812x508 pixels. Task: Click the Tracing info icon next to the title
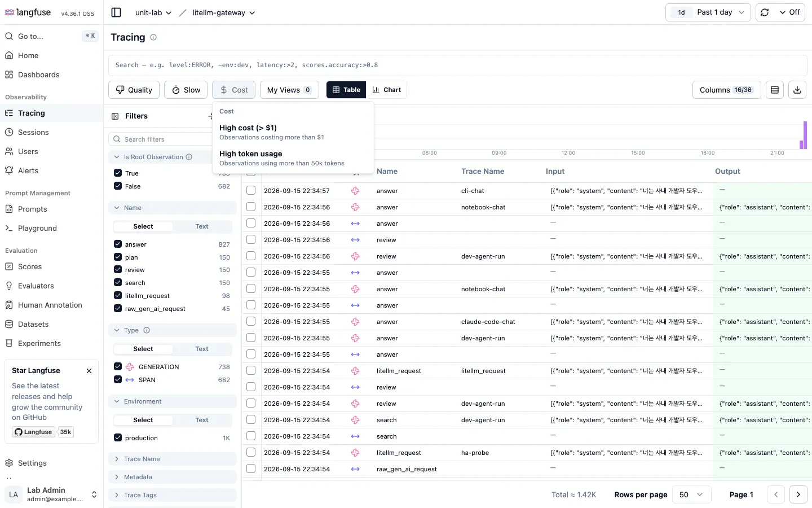coord(153,37)
